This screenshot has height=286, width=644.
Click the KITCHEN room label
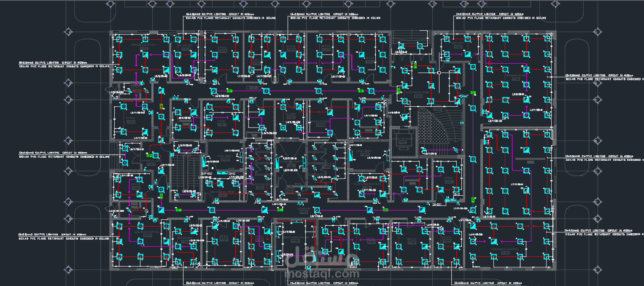pyautogui.click(x=291, y=114)
